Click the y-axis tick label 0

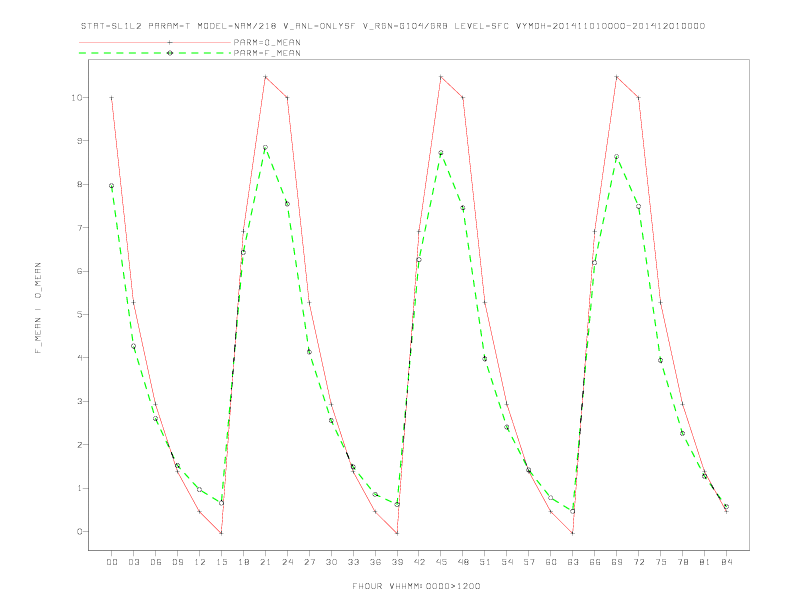click(x=80, y=532)
